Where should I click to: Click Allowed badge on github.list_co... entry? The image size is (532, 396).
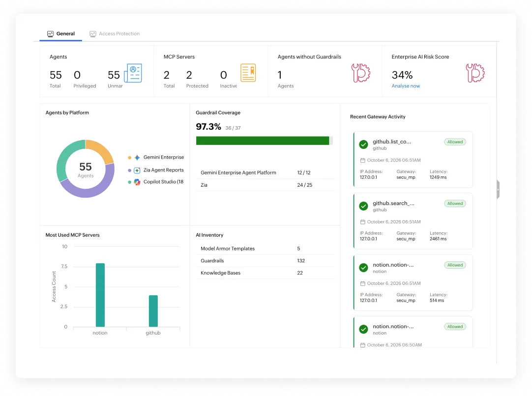455,142
